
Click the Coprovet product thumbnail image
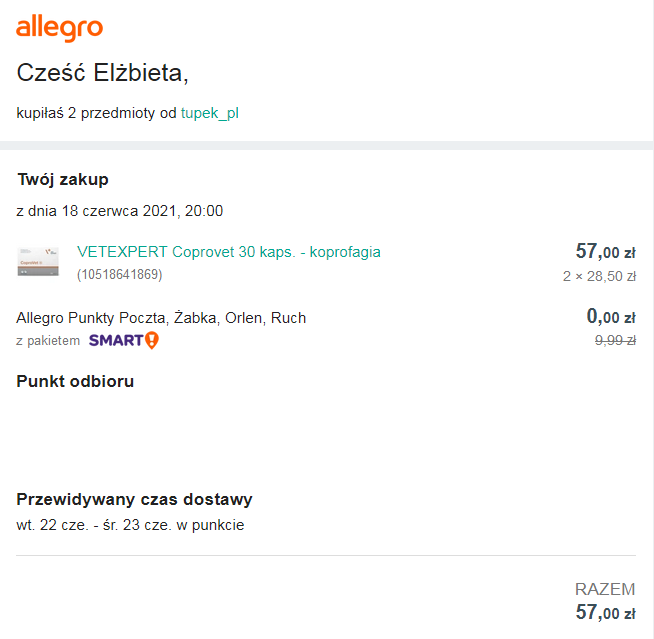click(x=38, y=262)
